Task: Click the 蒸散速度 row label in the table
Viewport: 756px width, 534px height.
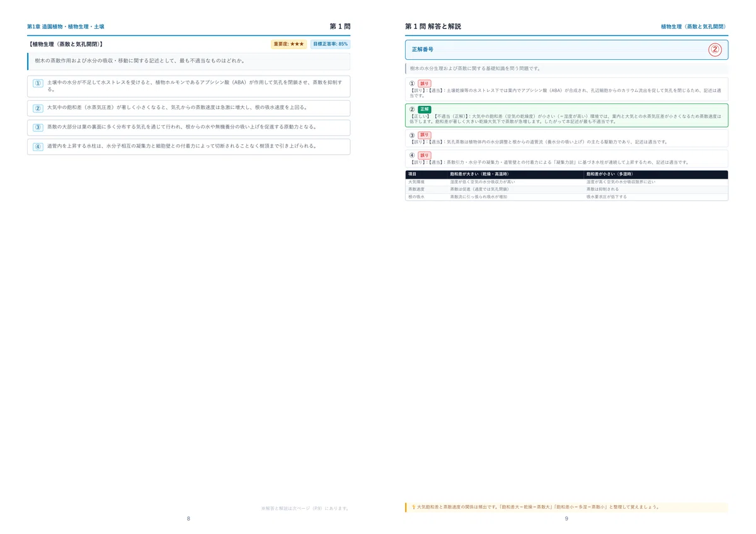Action: (416, 189)
